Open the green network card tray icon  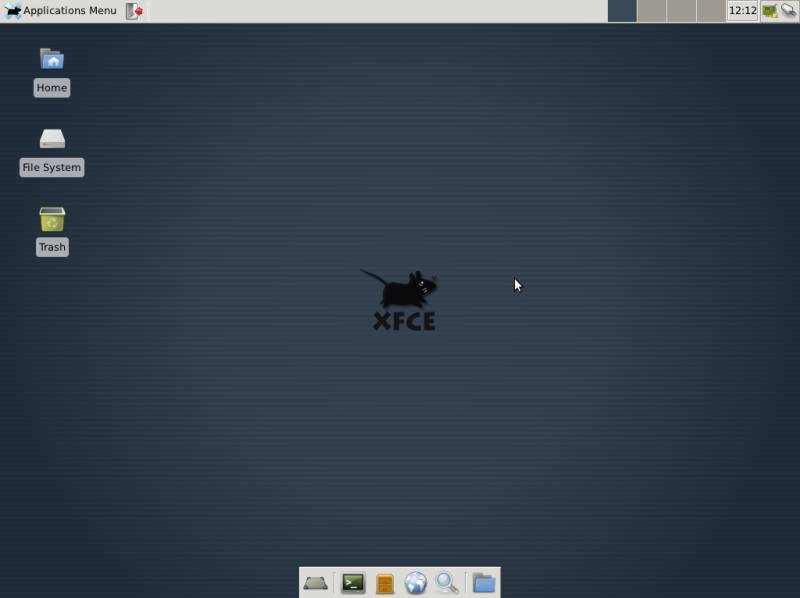coord(769,11)
